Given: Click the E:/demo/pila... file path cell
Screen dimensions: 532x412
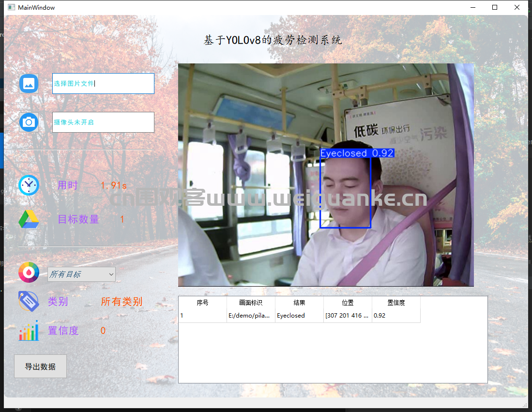Looking at the screenshot, I should pyautogui.click(x=251, y=316).
